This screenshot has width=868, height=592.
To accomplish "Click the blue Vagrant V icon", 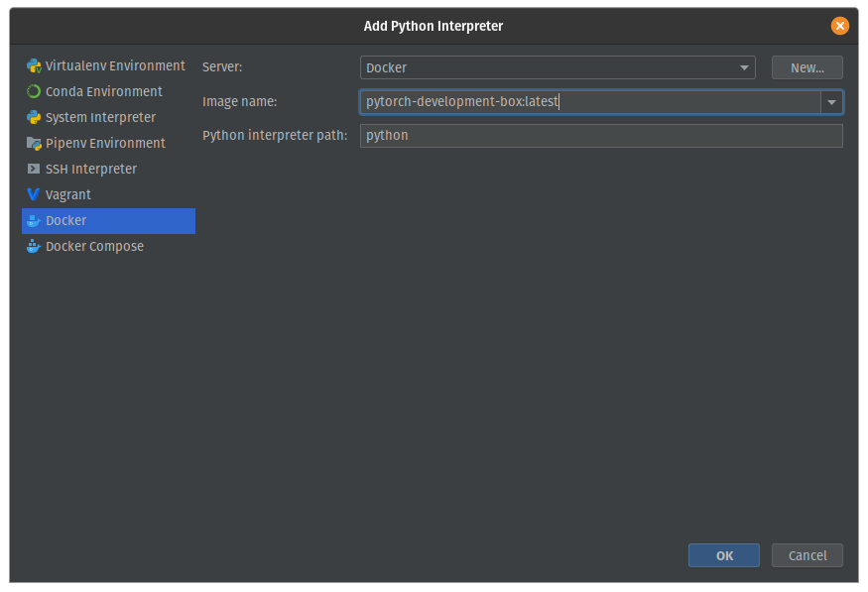I will point(34,195).
